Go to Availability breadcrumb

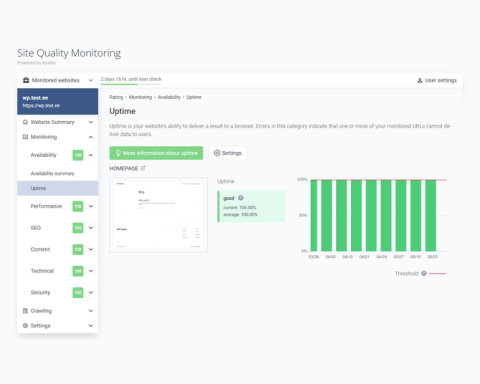[x=169, y=97]
